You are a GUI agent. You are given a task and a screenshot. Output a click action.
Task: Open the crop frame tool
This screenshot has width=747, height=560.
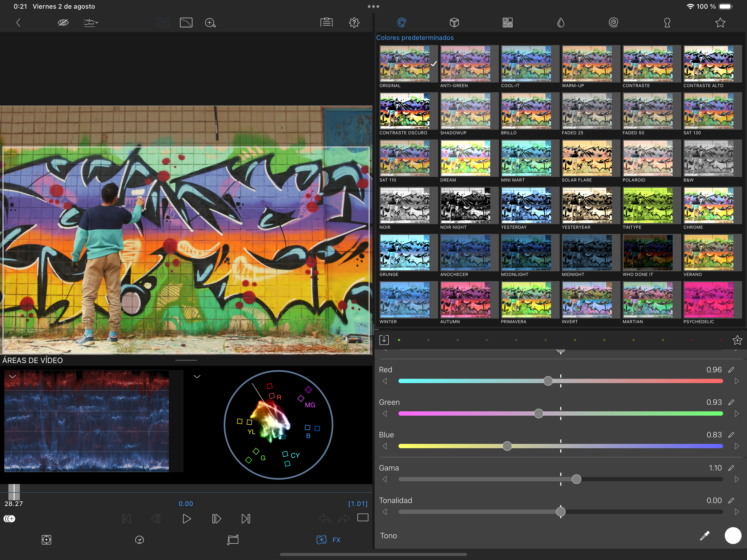coord(186,23)
